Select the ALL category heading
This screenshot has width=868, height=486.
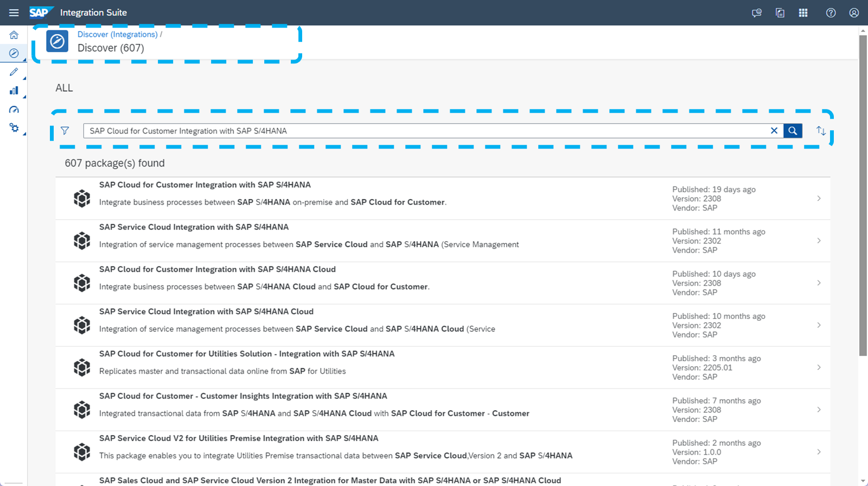point(64,88)
